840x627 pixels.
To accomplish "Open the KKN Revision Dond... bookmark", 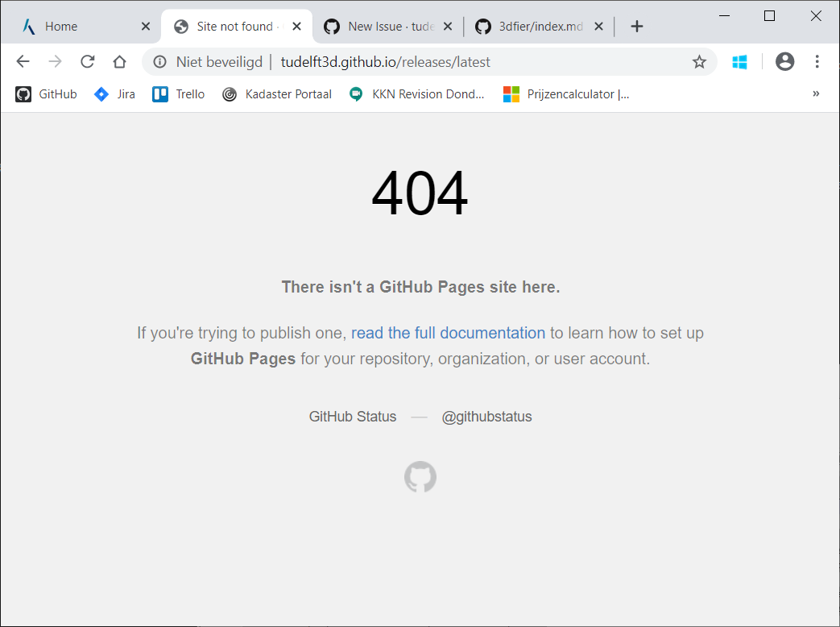I will pos(416,94).
